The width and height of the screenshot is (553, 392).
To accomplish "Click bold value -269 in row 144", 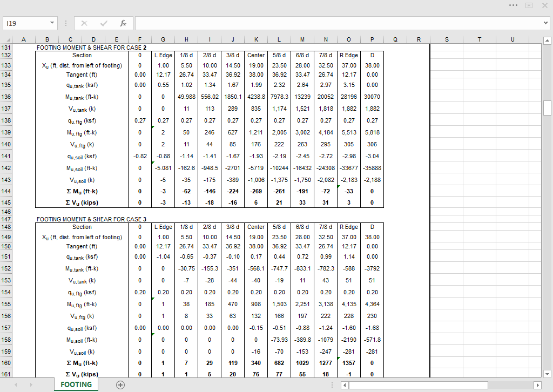I will [x=256, y=192].
